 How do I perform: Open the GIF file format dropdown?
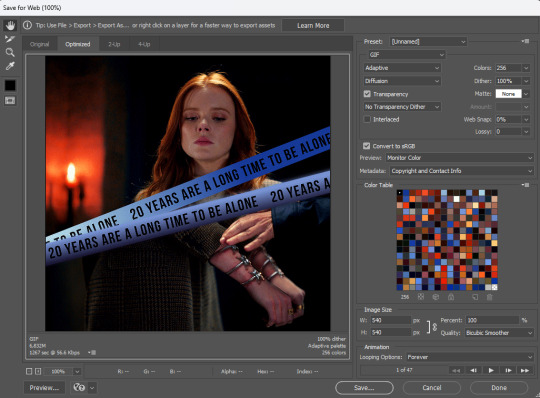coord(406,55)
